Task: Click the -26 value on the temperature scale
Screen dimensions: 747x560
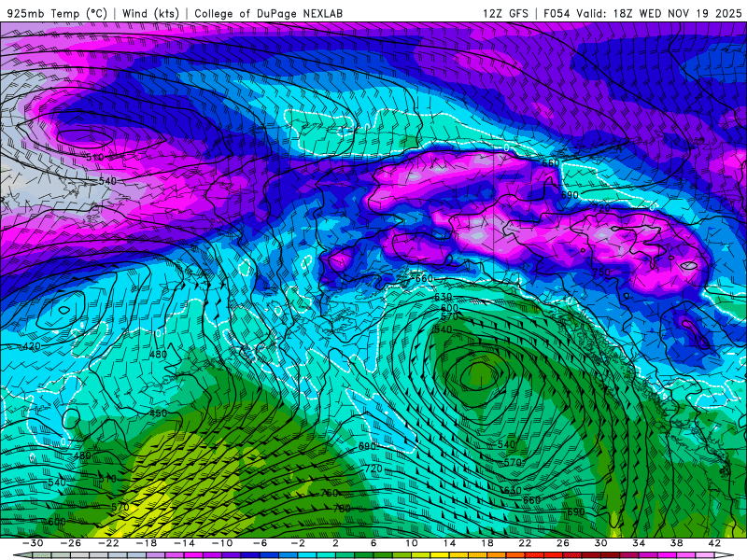Action: (x=71, y=543)
